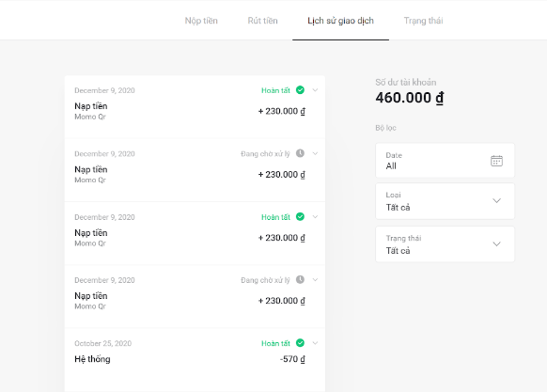Open the Date filter field
Image resolution: width=547 pixels, height=392 pixels.
click(445, 160)
